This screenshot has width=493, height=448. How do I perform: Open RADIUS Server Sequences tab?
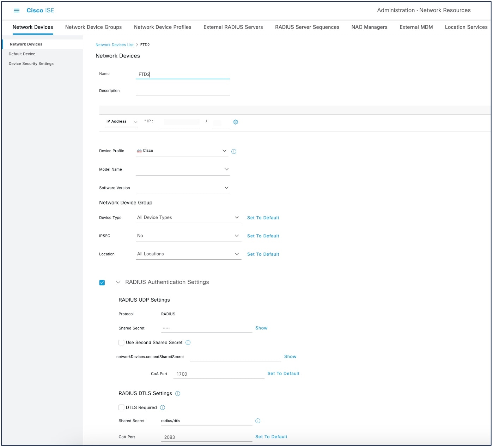[x=307, y=27]
